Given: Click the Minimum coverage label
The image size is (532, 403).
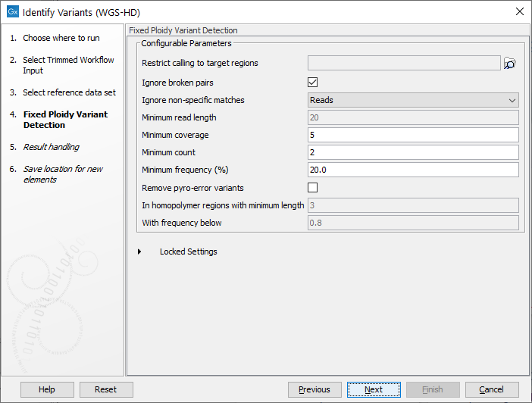Looking at the screenshot, I should coord(175,135).
